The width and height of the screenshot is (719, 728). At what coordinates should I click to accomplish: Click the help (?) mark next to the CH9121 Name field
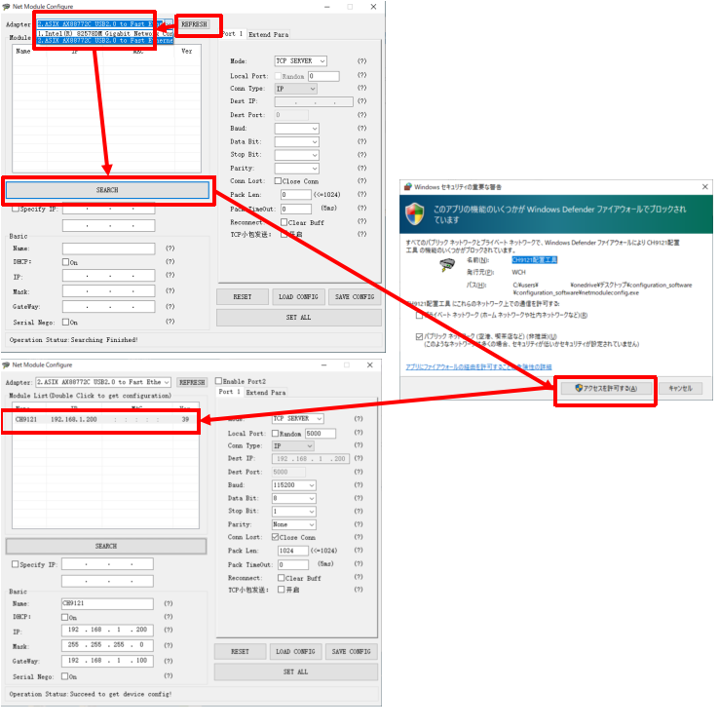(x=170, y=603)
